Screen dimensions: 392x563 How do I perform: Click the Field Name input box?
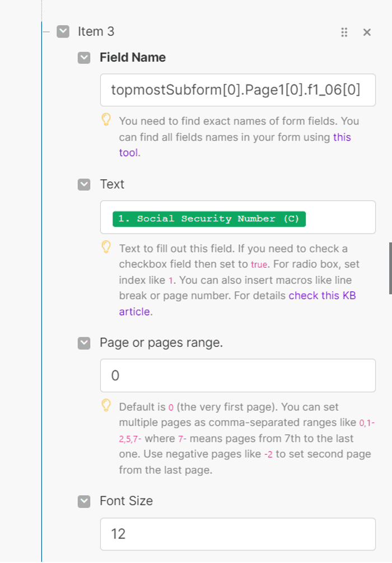point(237,90)
